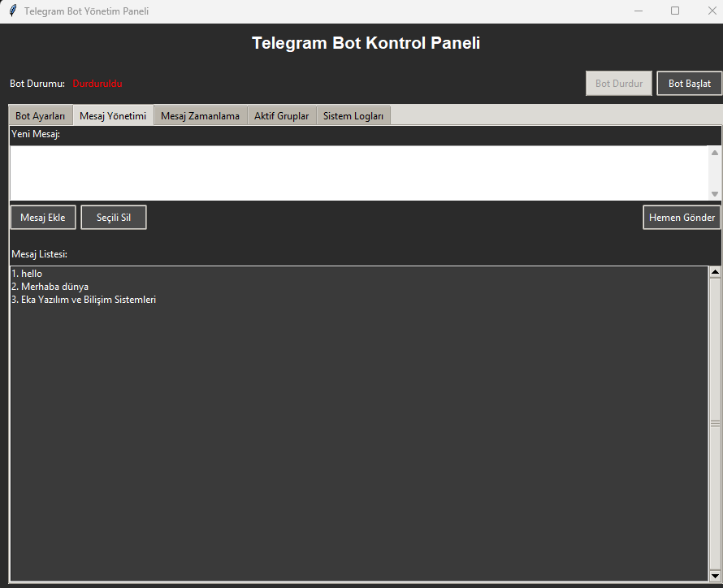Focus the Yeni Mesaj text field

tap(357, 173)
